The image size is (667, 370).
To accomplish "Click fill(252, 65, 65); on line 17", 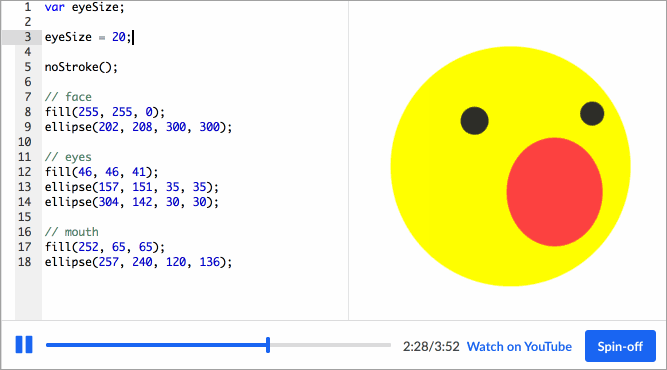I will pyautogui.click(x=105, y=247).
